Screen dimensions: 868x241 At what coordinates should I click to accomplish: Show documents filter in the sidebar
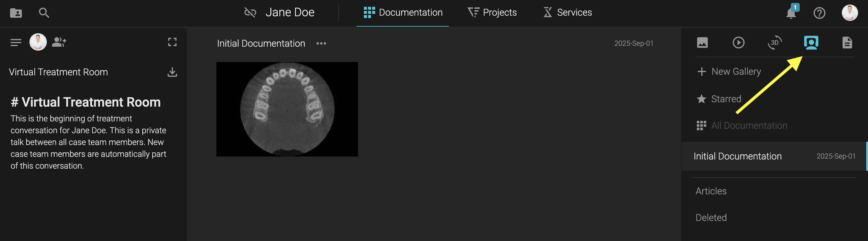(x=847, y=43)
